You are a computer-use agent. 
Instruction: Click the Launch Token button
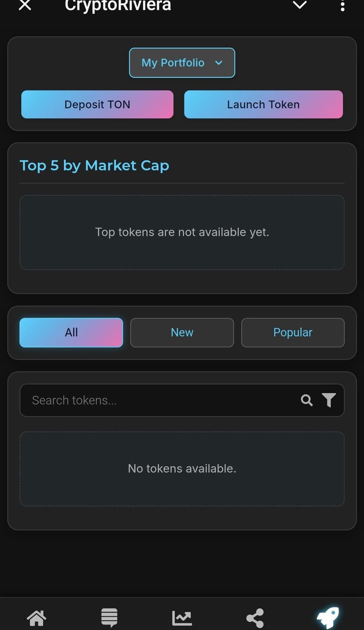click(x=263, y=105)
